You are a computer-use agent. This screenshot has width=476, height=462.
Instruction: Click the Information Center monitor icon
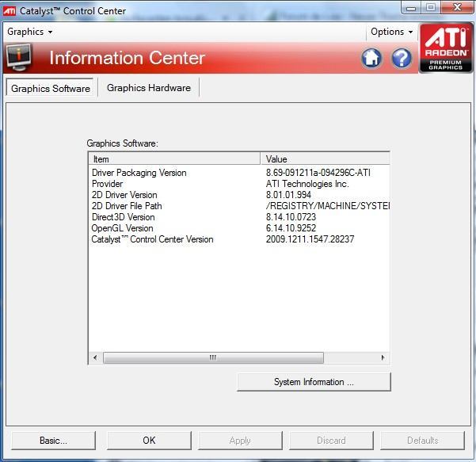click(x=19, y=57)
